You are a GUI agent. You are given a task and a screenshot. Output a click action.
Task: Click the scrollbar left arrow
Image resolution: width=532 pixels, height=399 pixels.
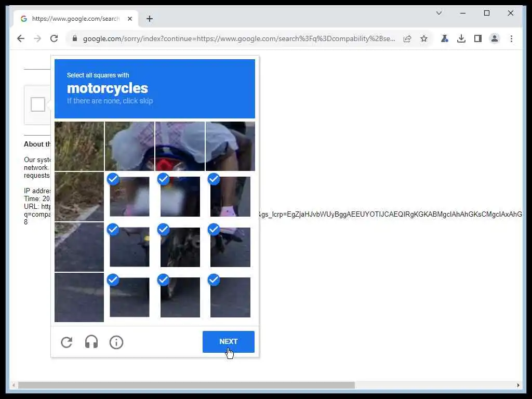point(14,385)
